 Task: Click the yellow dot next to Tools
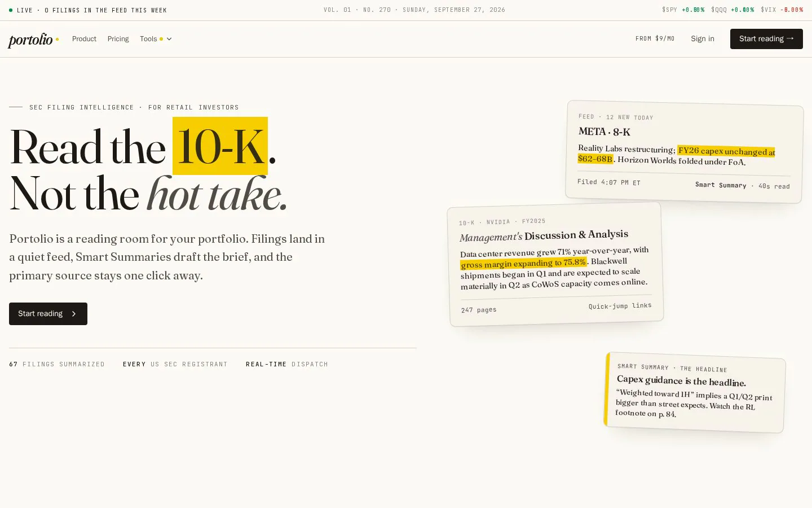click(161, 39)
